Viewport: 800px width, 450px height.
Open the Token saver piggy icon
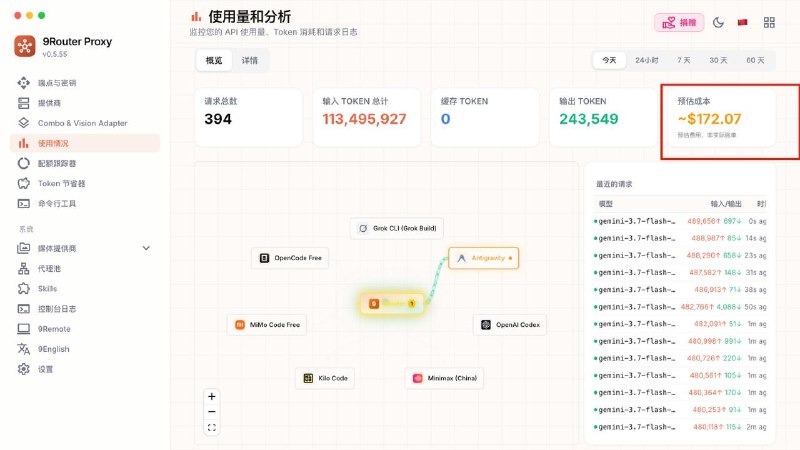(x=23, y=183)
